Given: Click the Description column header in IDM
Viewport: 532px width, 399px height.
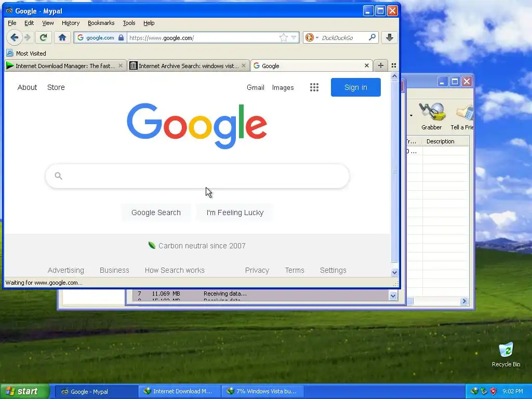Looking at the screenshot, I should tap(445, 141).
